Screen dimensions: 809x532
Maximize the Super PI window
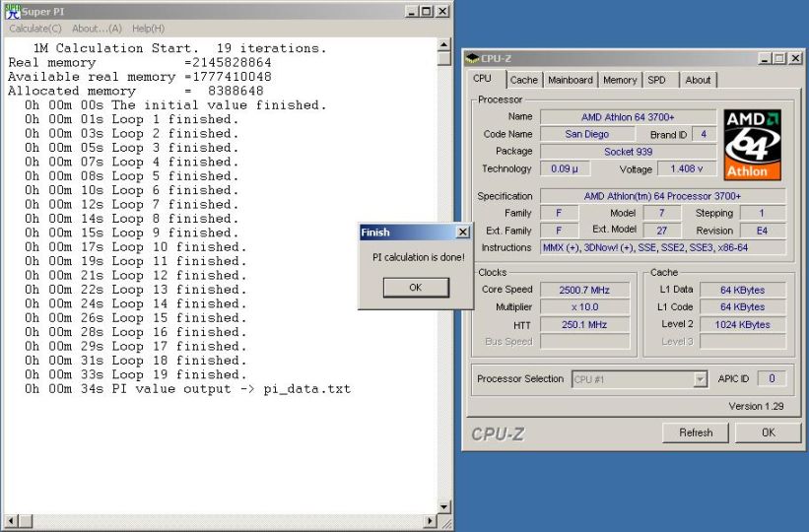point(426,11)
